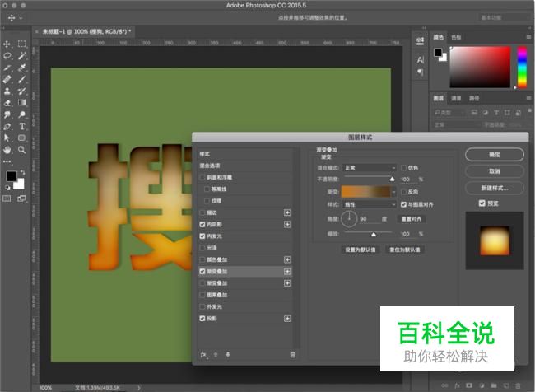Select the Eyedropper tool
535x392 pixels.
pyautogui.click(x=22, y=68)
